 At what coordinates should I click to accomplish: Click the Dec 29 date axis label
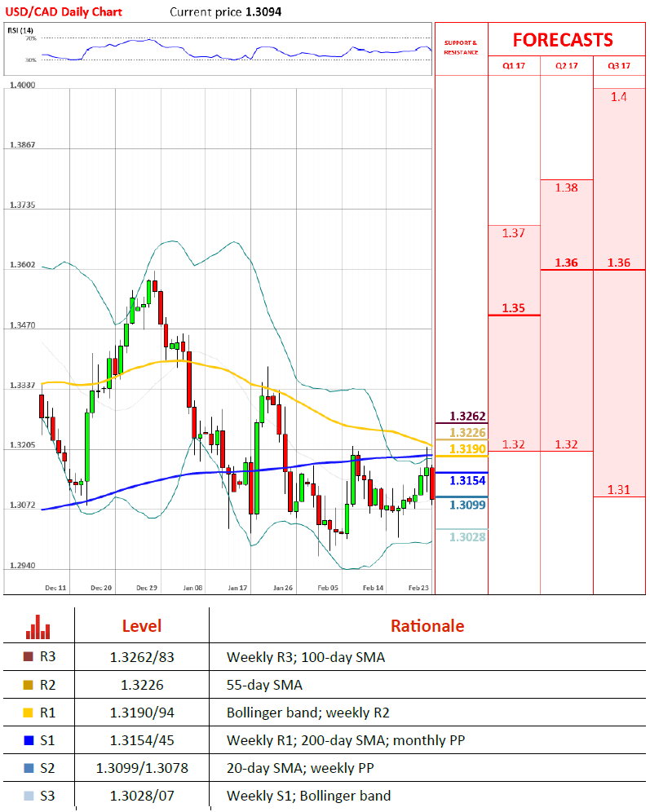pos(147,588)
